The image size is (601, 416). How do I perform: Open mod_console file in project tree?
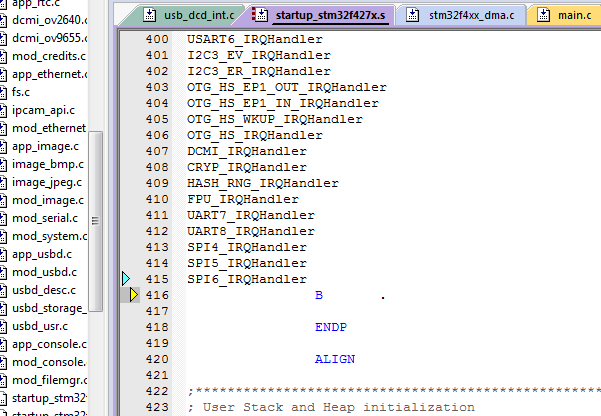(x=49, y=362)
